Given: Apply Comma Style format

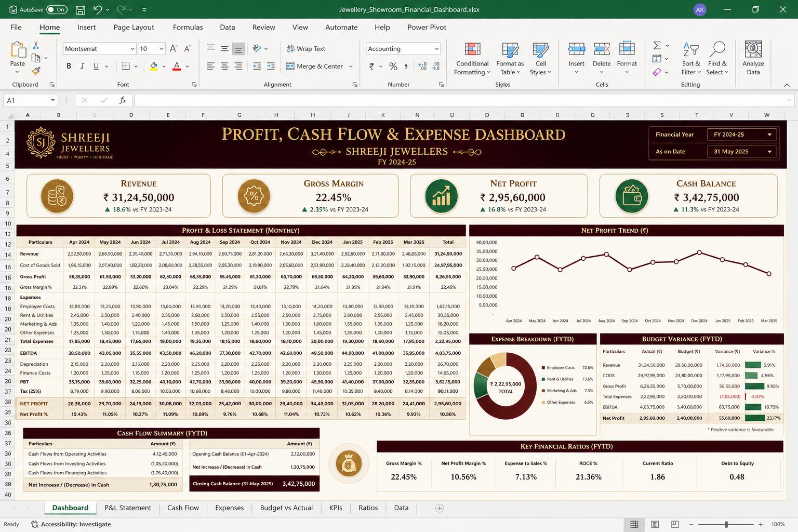Looking at the screenshot, I should pos(406,66).
